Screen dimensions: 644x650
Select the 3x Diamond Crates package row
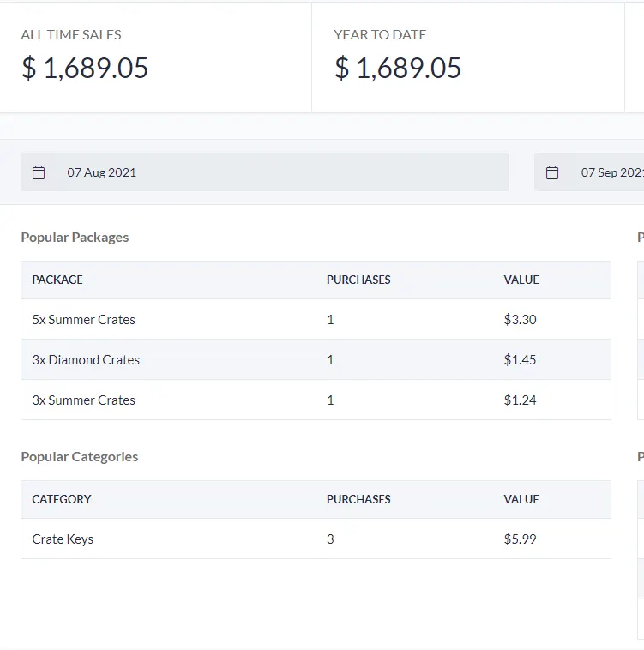tap(316, 359)
